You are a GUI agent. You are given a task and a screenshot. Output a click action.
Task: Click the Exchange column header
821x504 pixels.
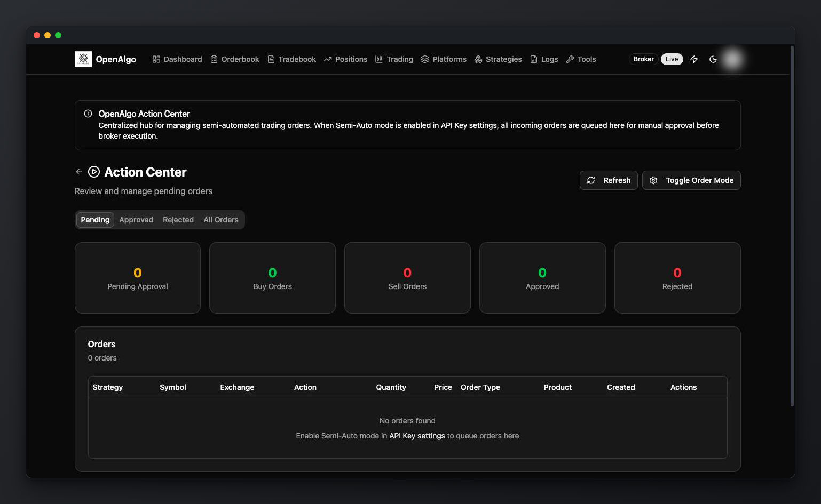[x=237, y=387]
